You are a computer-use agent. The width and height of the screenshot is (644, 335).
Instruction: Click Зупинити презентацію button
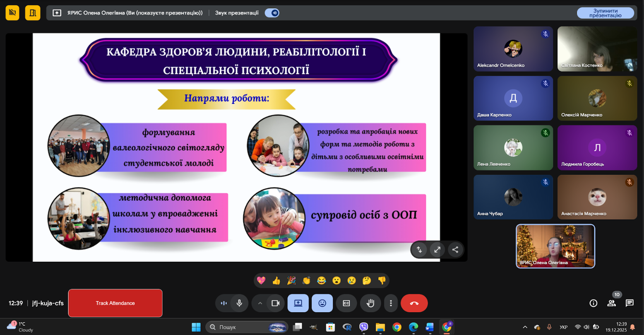(x=605, y=13)
